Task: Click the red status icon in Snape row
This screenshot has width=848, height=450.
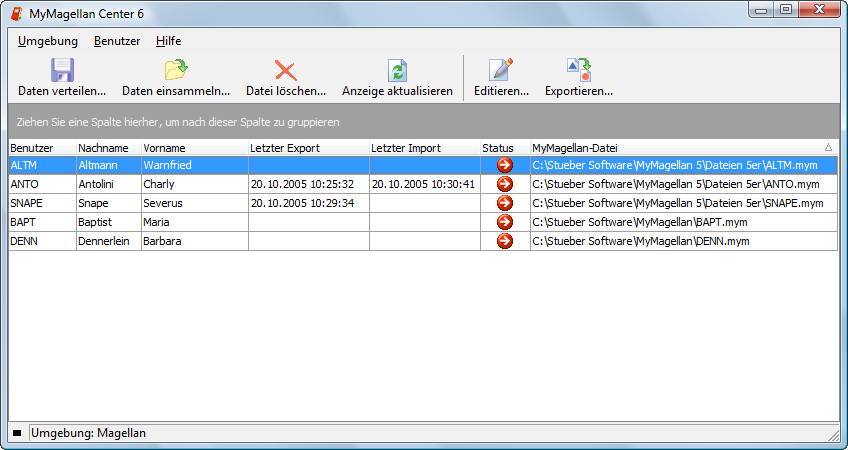Action: pyautogui.click(x=505, y=203)
